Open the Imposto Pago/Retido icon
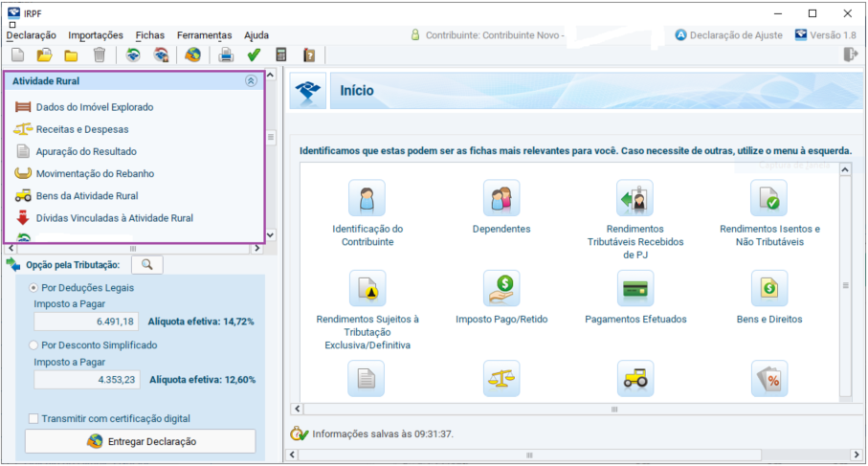This screenshot has height=466, width=868. pyautogui.click(x=501, y=288)
